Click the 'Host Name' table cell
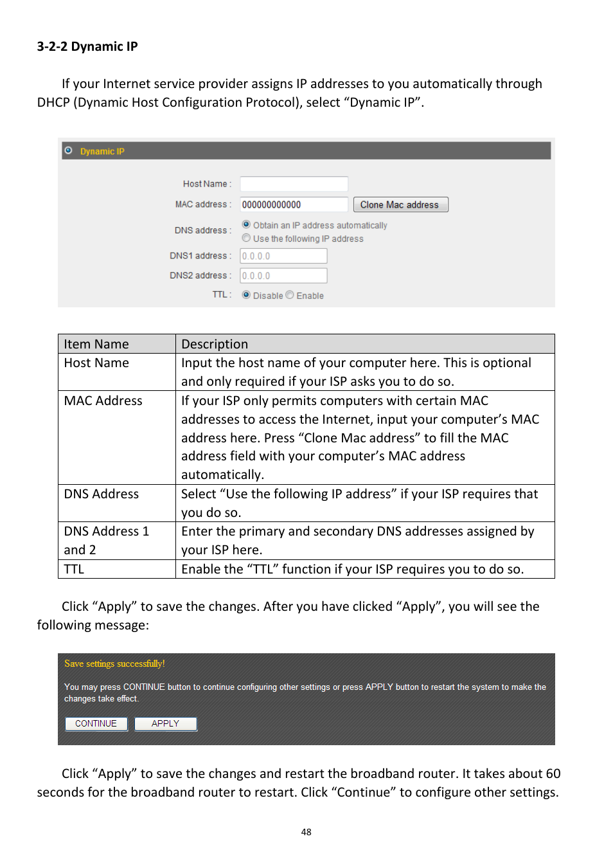This screenshot has height=868, width=613. pyautogui.click(x=117, y=372)
